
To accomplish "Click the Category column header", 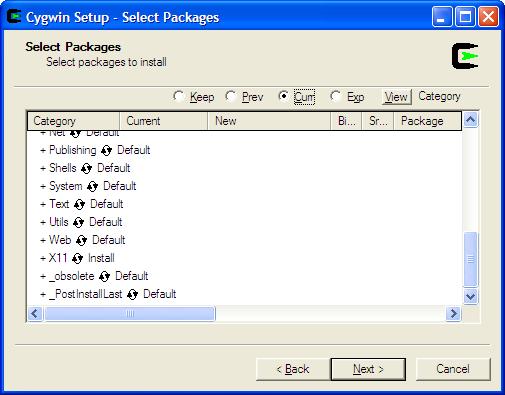I will 73,121.
